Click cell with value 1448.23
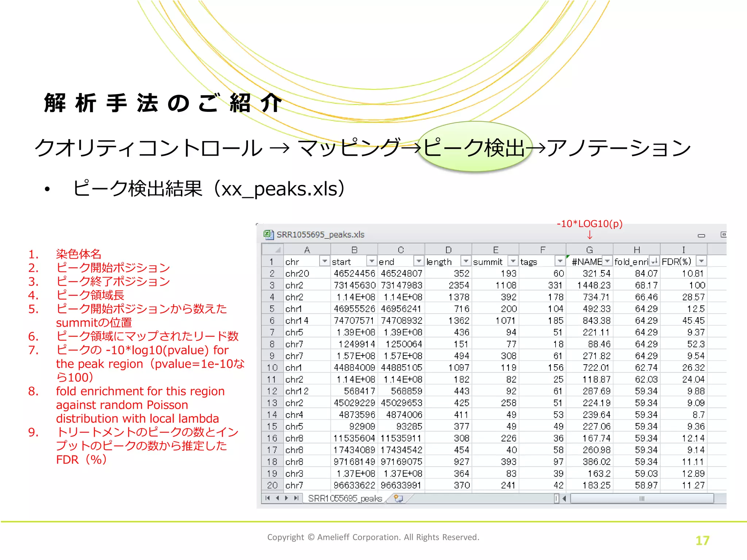Image resolution: width=747 pixels, height=560 pixels. click(589, 285)
